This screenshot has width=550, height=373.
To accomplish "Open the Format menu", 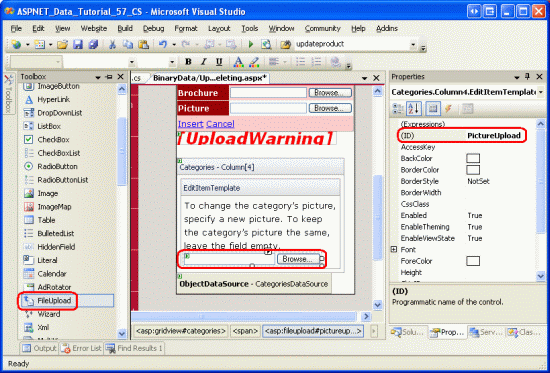I will 186,28.
